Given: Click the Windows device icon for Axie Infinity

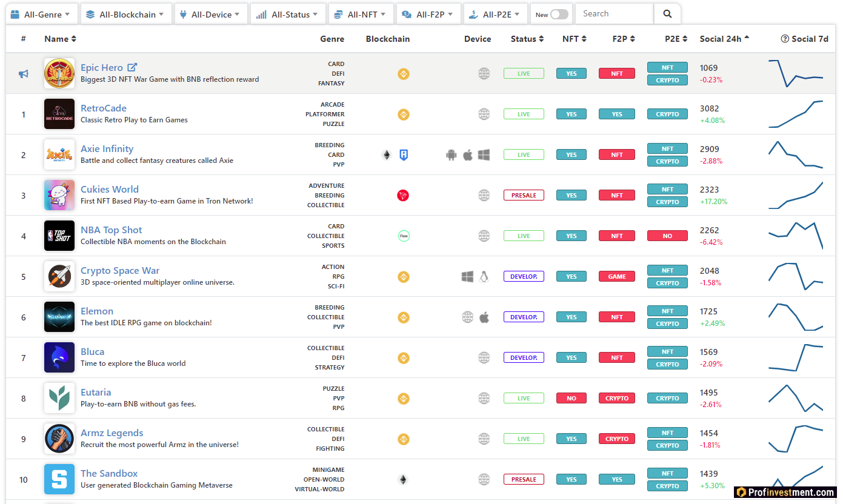Looking at the screenshot, I should (484, 155).
